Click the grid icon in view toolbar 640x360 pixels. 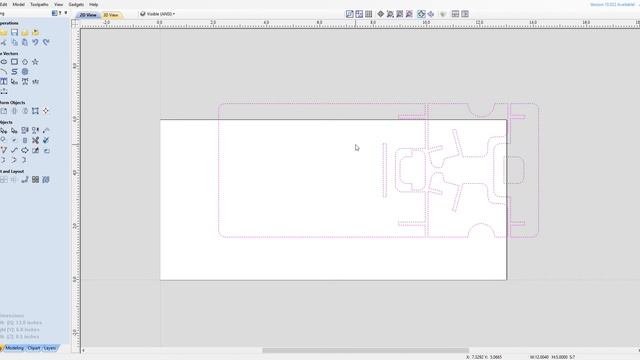pyautogui.click(x=369, y=14)
